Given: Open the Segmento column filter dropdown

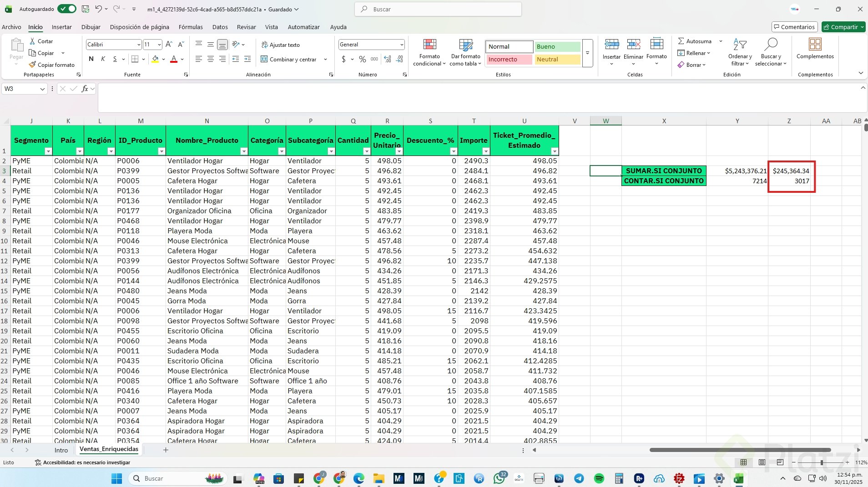Looking at the screenshot, I should (48, 151).
